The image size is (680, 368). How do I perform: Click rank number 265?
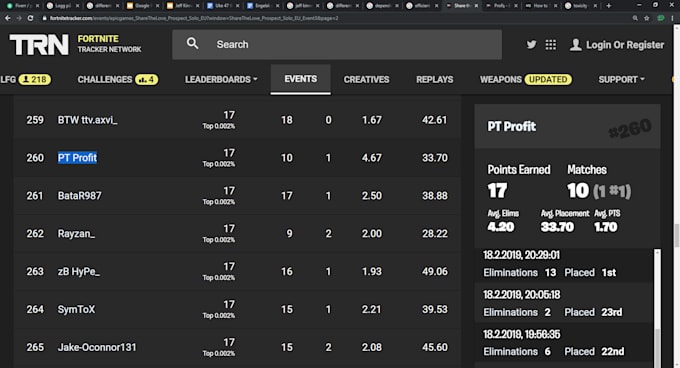click(x=35, y=347)
